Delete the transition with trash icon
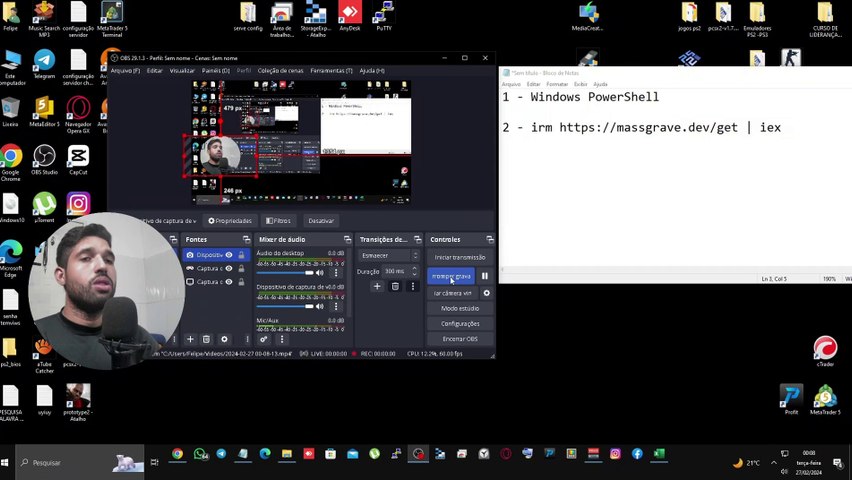The width and height of the screenshot is (852, 480). 395,287
